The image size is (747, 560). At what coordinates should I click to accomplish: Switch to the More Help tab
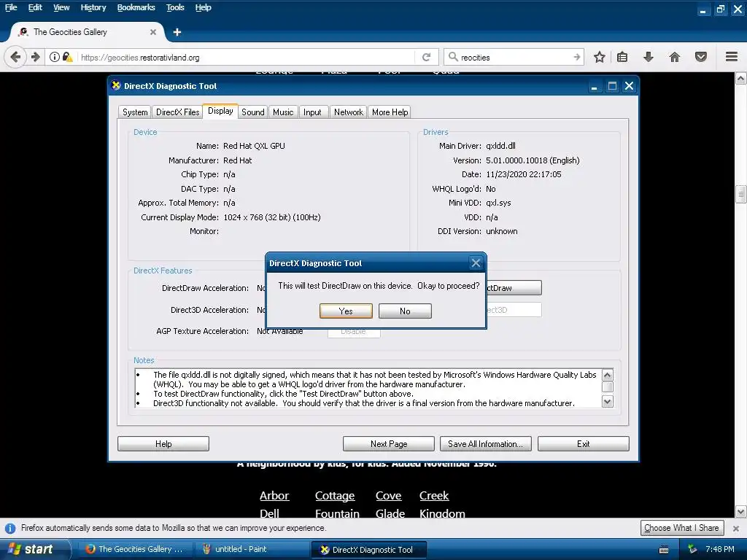(390, 112)
